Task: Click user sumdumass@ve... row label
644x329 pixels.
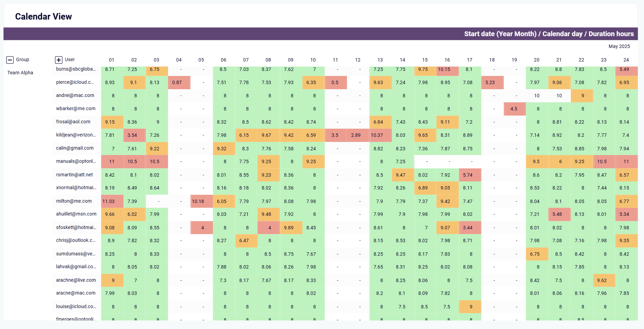Action: pos(76,254)
